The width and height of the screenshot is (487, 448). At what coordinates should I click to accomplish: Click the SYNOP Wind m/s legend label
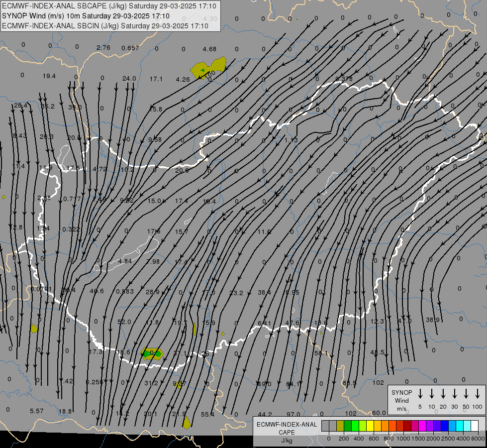401,400
